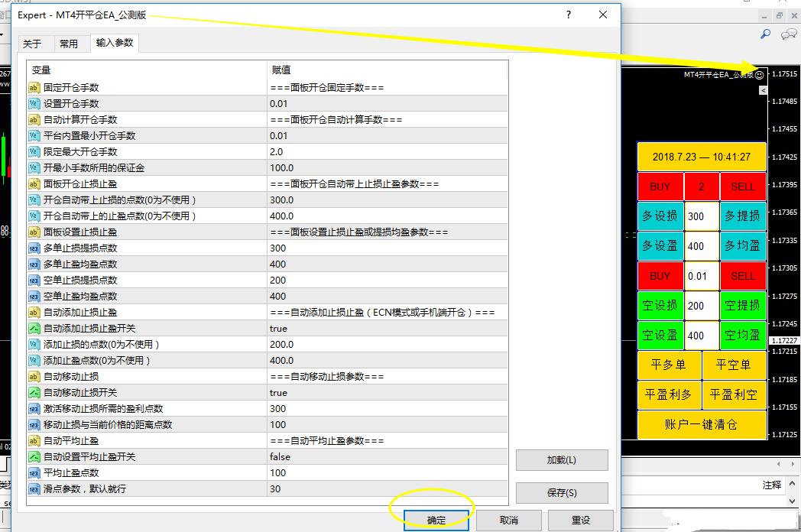This screenshot has height=532, width=801.
Task: Open the dialog help question mark
Action: point(569,15)
